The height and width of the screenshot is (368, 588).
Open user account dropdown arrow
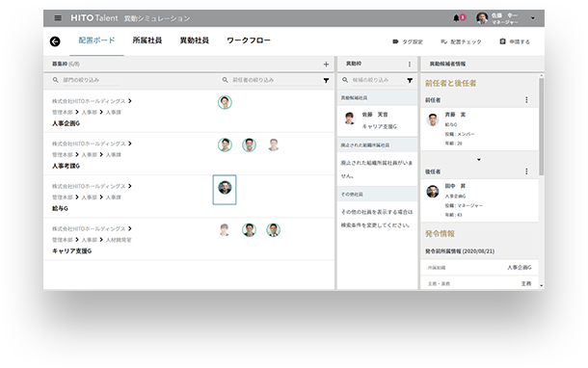point(533,18)
